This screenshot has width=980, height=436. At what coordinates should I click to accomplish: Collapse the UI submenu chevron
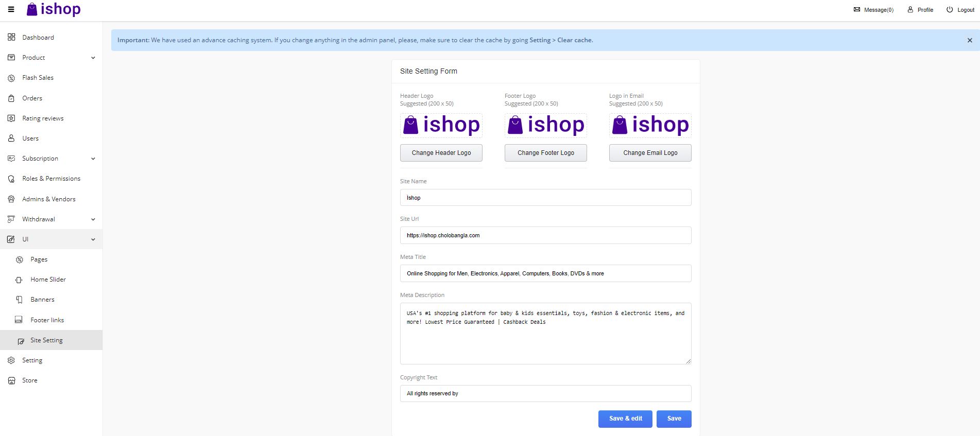pyautogui.click(x=93, y=239)
